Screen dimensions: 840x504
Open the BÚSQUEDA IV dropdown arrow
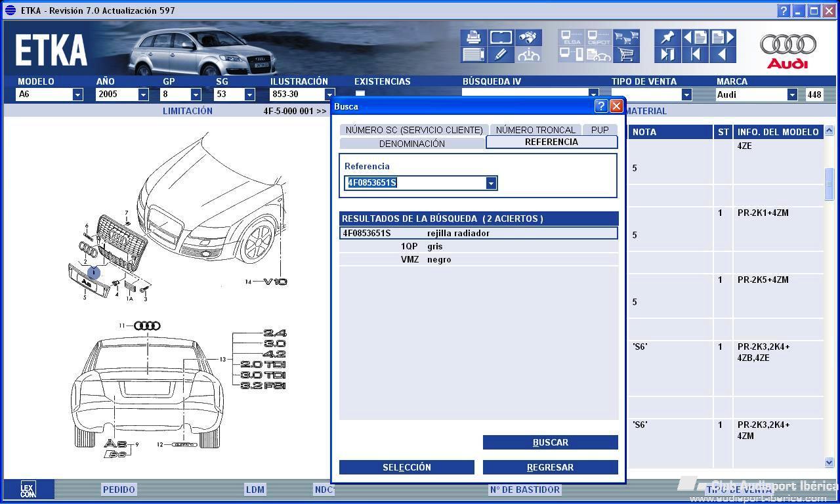tap(593, 94)
